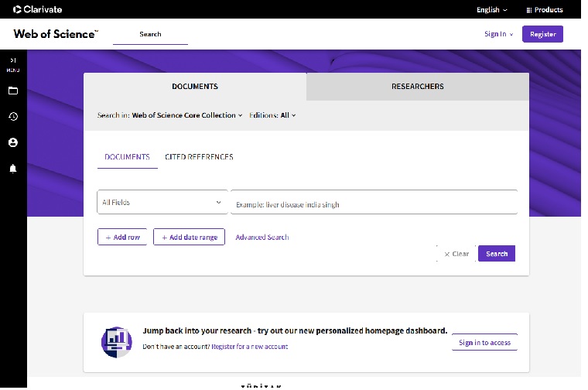This screenshot has height=390, width=588.
Task: Switch to the Researchers tab
Action: [417, 87]
